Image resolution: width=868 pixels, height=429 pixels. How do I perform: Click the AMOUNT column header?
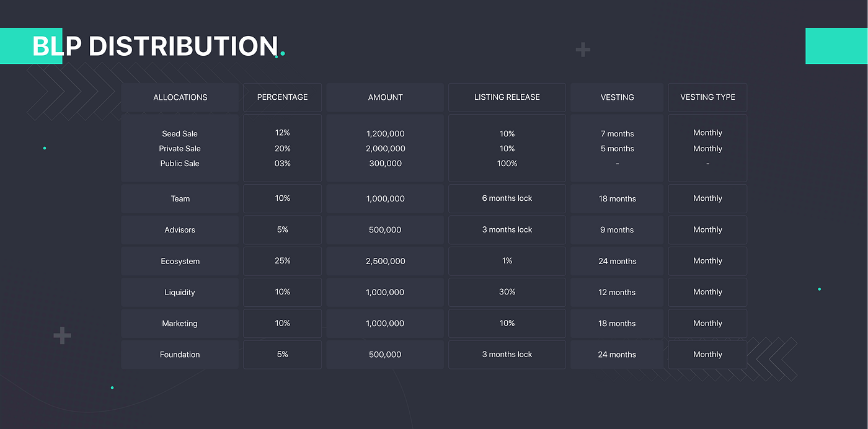pos(385,97)
